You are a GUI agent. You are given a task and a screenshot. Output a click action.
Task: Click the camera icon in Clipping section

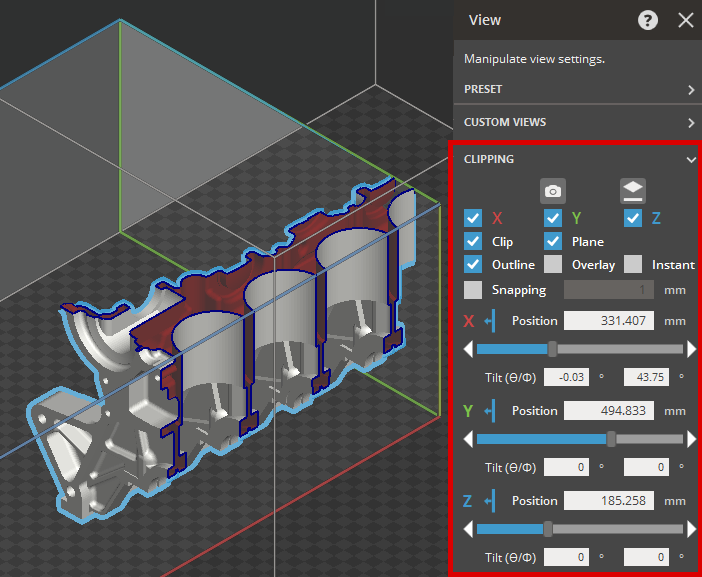pos(553,190)
